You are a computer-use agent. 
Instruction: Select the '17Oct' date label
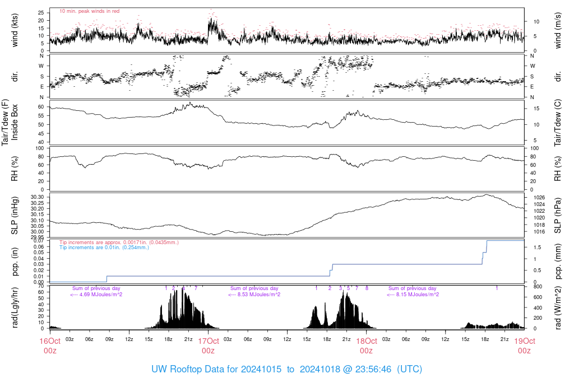click(x=209, y=341)
